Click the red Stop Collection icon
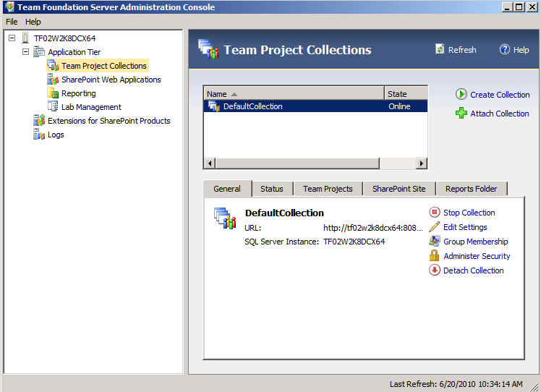 click(435, 212)
